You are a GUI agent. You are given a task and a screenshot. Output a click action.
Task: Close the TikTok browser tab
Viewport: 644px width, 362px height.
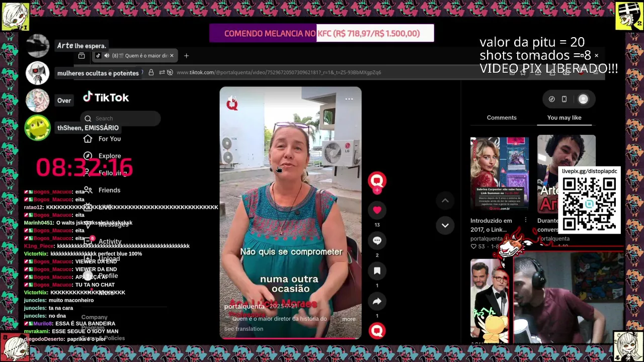pyautogui.click(x=172, y=56)
